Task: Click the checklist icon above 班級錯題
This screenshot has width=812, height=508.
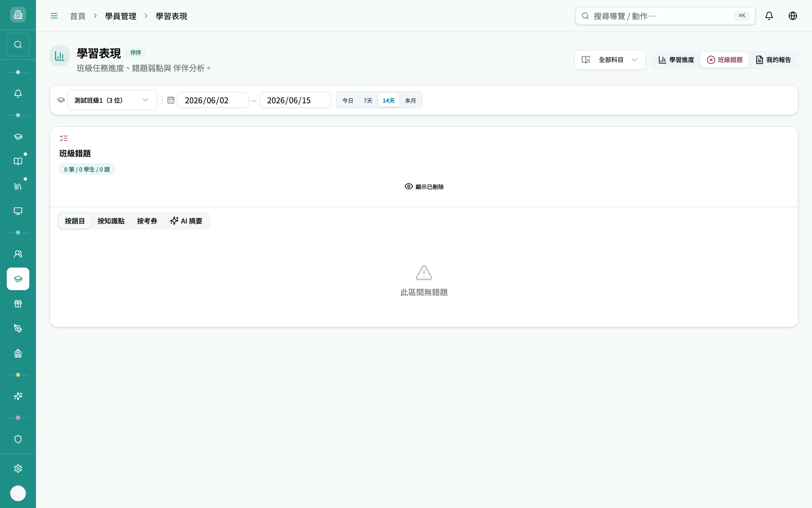Action: [x=64, y=138]
